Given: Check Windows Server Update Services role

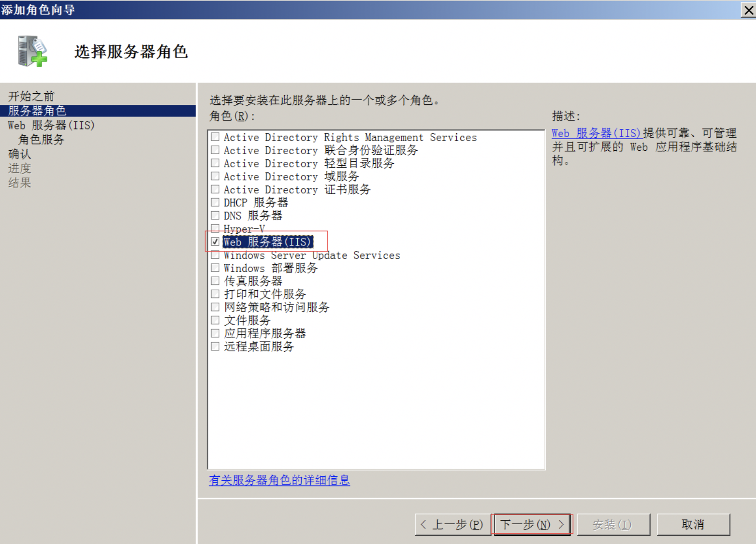Looking at the screenshot, I should (215, 255).
